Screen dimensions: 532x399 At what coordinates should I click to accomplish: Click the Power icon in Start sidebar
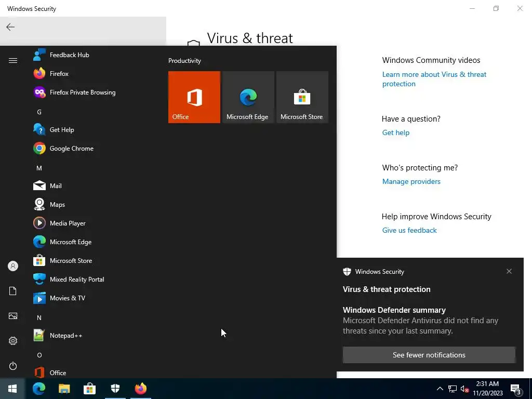pyautogui.click(x=13, y=366)
